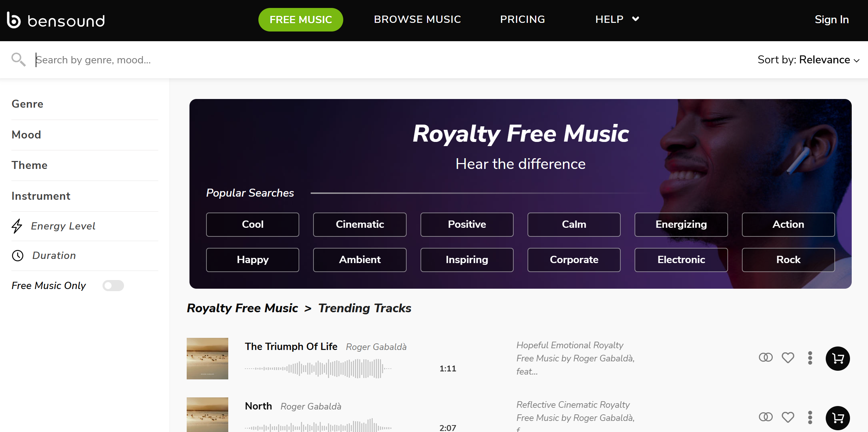Seek within The Triumph Of Life waveform
The height and width of the screenshot is (432, 868).
pyautogui.click(x=318, y=369)
